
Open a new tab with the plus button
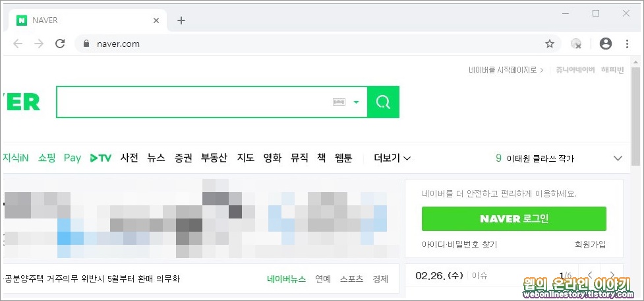[181, 20]
